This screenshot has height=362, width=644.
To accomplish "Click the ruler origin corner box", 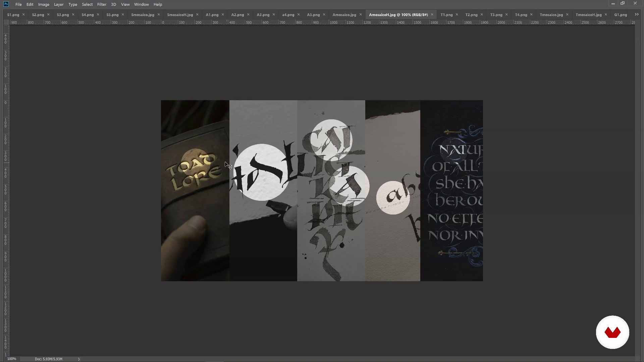I will click(6, 22).
